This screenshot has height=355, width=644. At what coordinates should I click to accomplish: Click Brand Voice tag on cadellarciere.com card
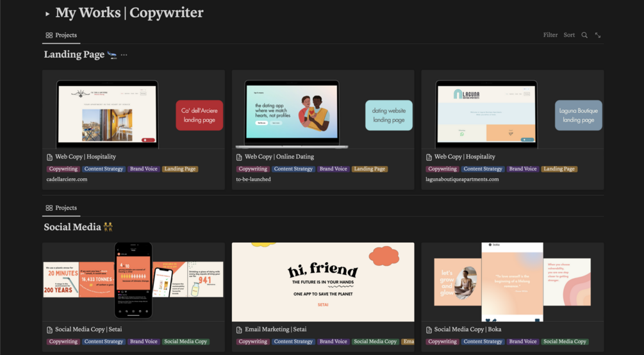point(144,169)
